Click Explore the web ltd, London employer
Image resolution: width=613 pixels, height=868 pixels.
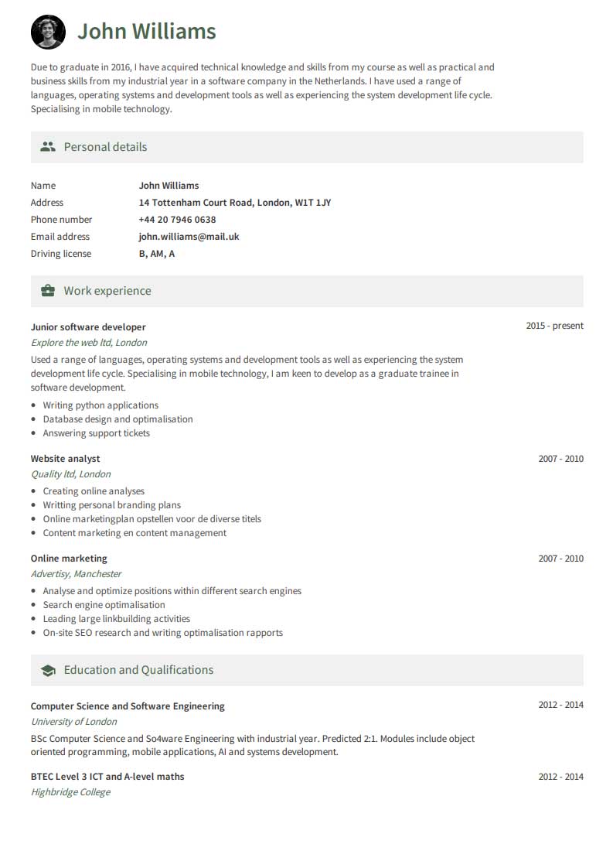coord(89,343)
